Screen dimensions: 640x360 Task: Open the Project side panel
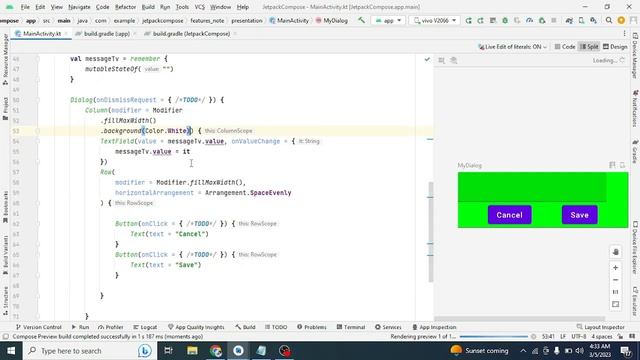[5, 108]
